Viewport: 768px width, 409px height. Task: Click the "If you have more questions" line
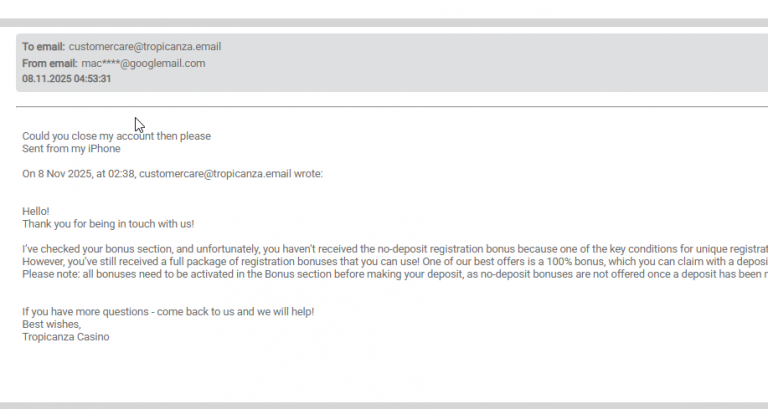click(168, 312)
